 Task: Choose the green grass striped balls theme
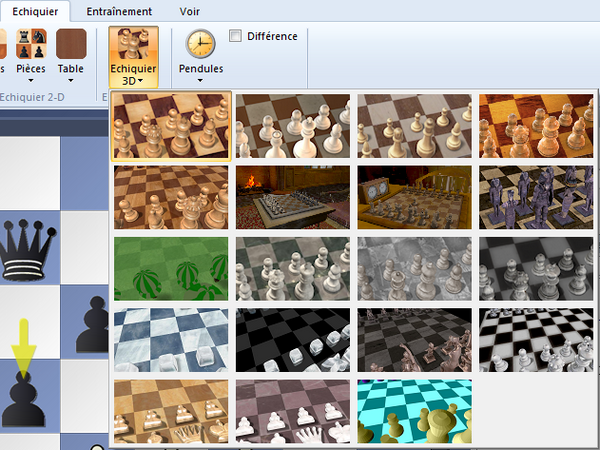pos(171,269)
